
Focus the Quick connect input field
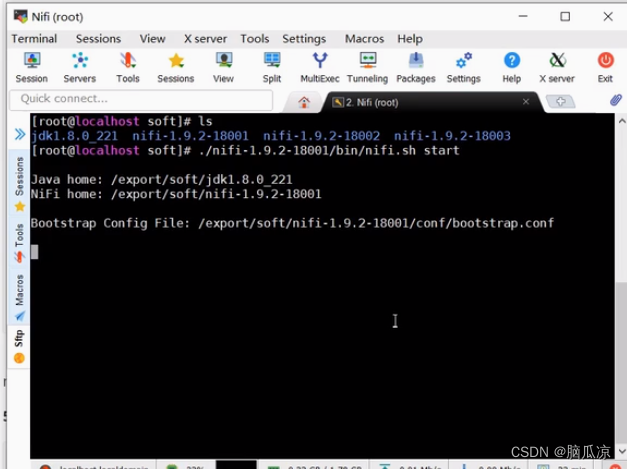141,99
